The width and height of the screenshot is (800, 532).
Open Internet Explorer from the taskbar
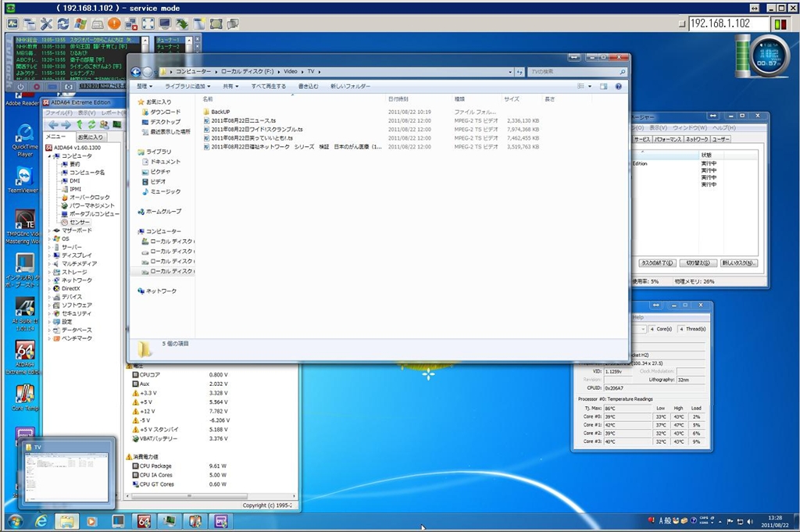(x=41, y=520)
